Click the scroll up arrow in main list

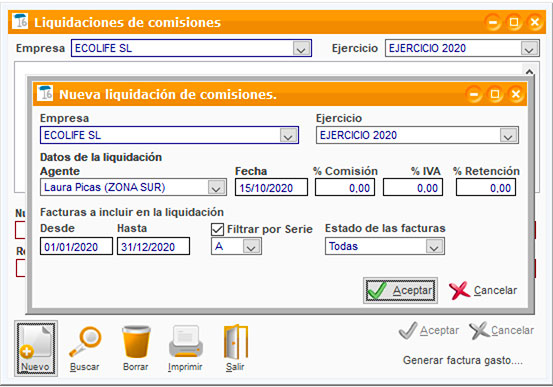[529, 72]
